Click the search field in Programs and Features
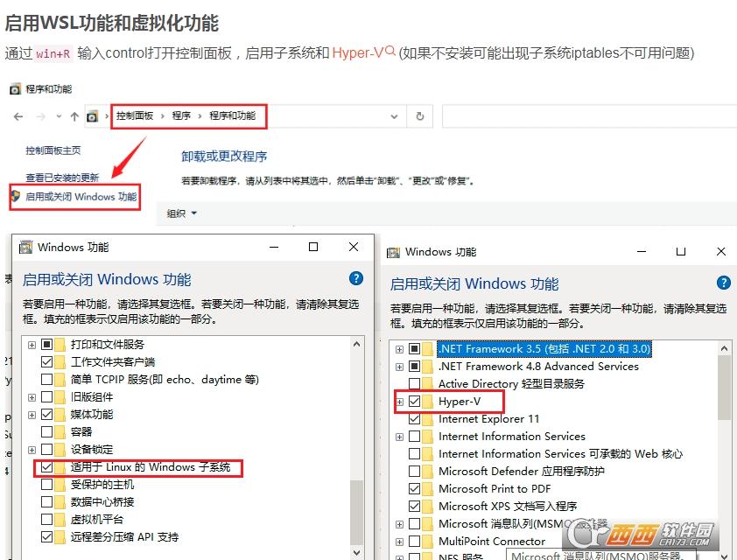The image size is (737, 560). (x=589, y=116)
